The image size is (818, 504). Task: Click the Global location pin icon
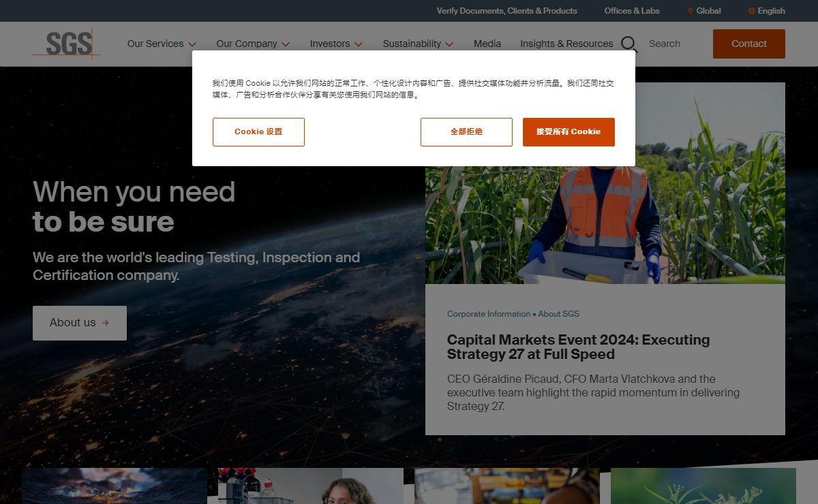click(690, 11)
